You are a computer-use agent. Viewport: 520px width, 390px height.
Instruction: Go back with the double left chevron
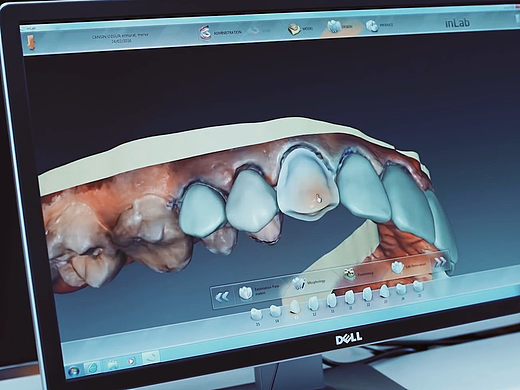click(223, 296)
